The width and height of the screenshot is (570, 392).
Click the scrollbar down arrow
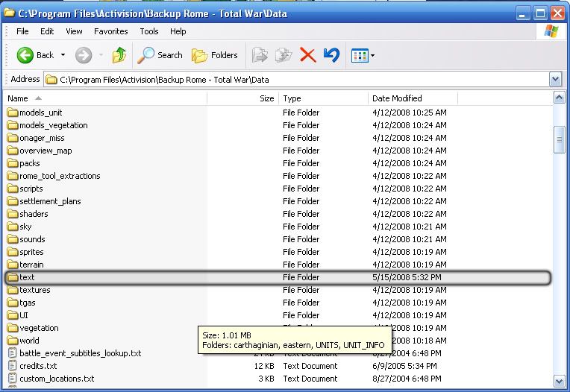[x=559, y=381]
